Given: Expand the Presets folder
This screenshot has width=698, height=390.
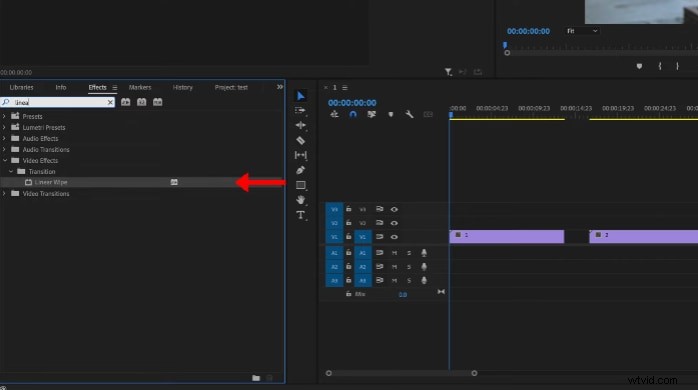Looking at the screenshot, I should coord(4,116).
